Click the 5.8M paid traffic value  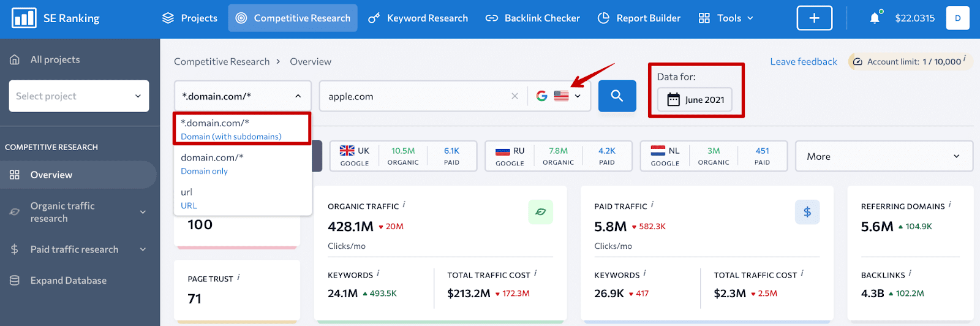pos(610,227)
